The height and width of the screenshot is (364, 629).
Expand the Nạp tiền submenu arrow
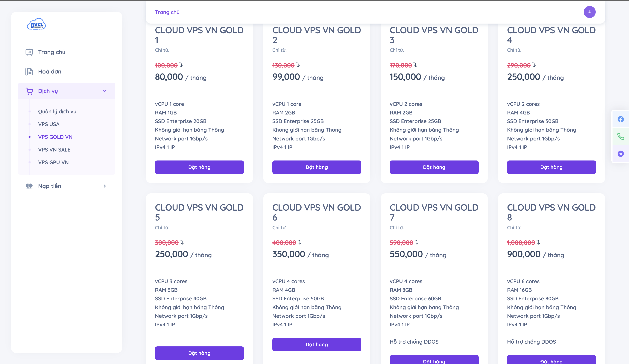point(105,186)
